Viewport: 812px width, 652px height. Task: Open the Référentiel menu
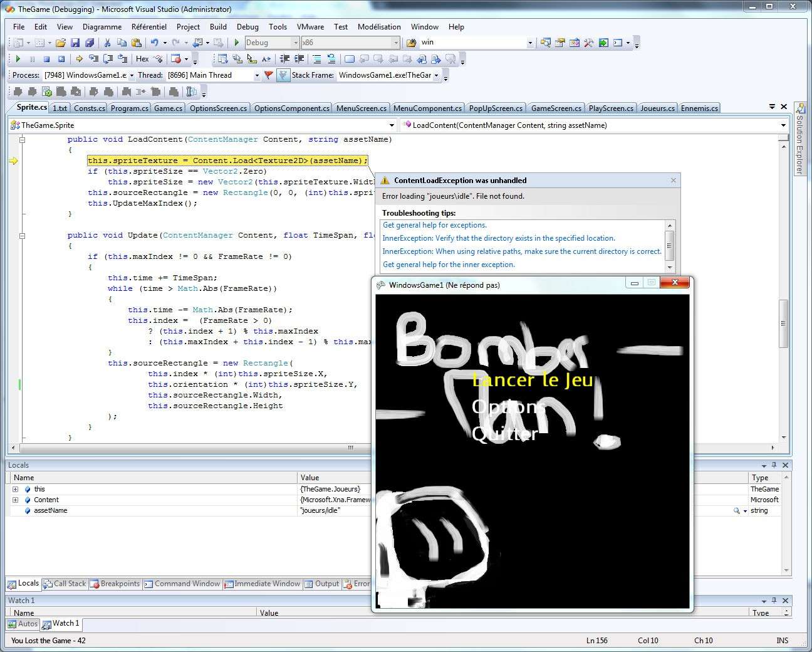click(149, 27)
